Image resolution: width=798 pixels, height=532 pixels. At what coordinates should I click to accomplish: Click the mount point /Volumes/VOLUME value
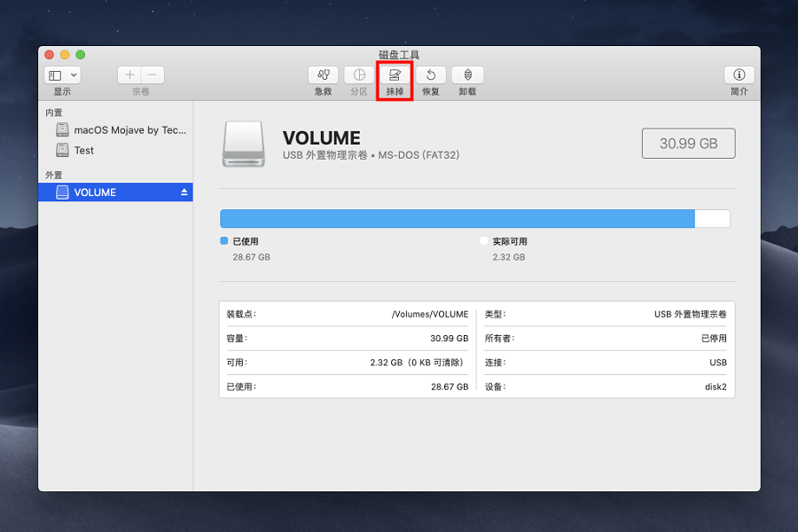tap(430, 314)
